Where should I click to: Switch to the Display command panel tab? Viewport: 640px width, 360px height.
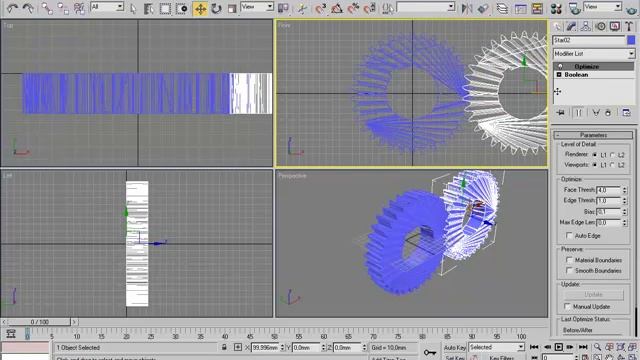615,27
